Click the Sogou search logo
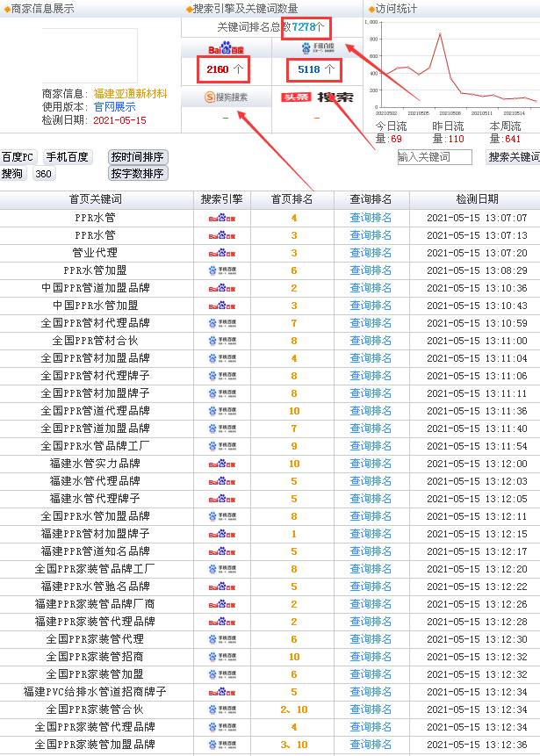Viewport: 540px width, 756px height. tap(226, 97)
